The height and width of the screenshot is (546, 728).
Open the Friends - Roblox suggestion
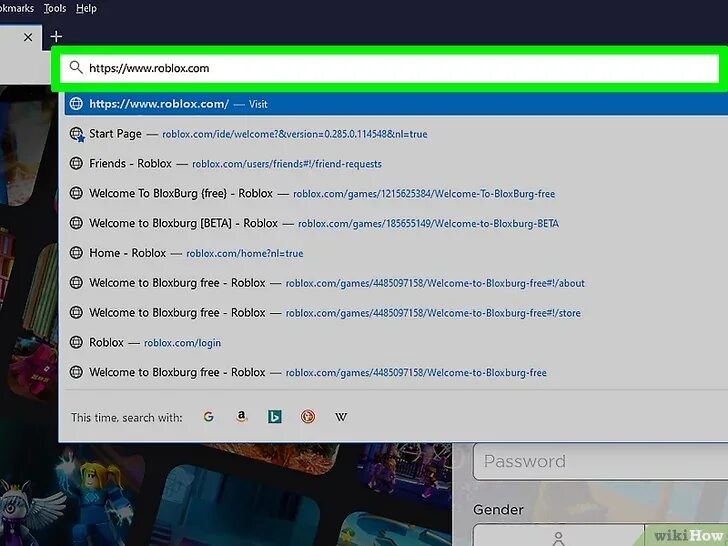[396, 164]
